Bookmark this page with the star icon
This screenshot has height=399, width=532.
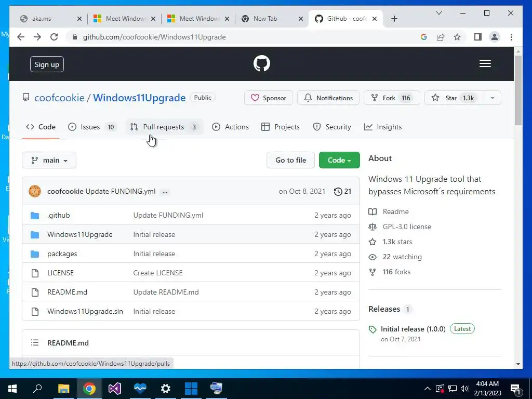pos(457,37)
